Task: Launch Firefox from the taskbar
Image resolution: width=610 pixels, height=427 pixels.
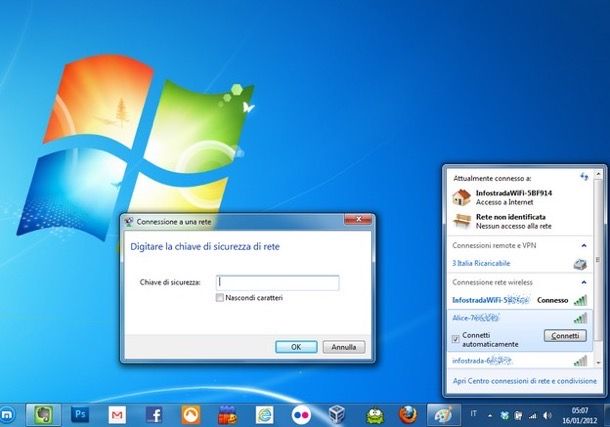Action: [x=408, y=415]
